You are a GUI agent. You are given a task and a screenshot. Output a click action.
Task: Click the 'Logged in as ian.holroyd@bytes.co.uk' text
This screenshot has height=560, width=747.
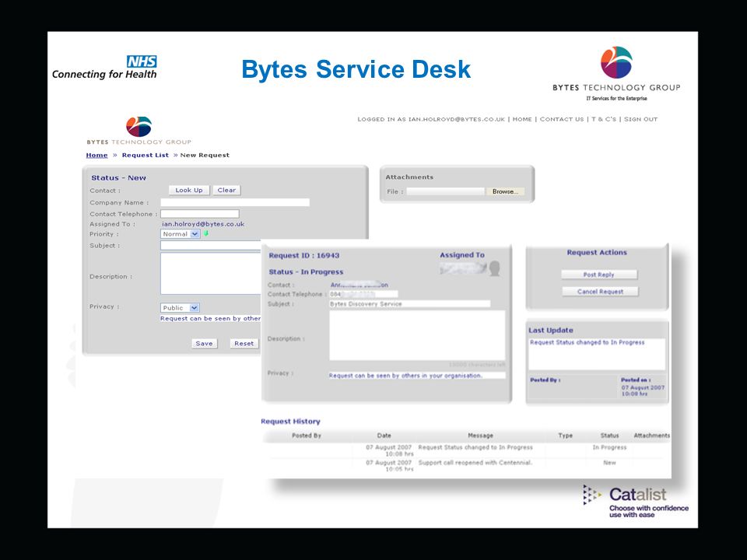pos(431,119)
